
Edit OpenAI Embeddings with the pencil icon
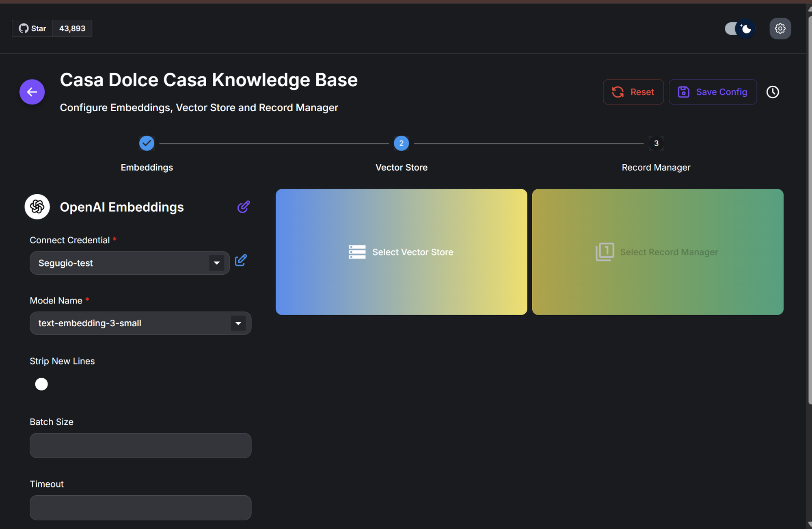pyautogui.click(x=243, y=207)
